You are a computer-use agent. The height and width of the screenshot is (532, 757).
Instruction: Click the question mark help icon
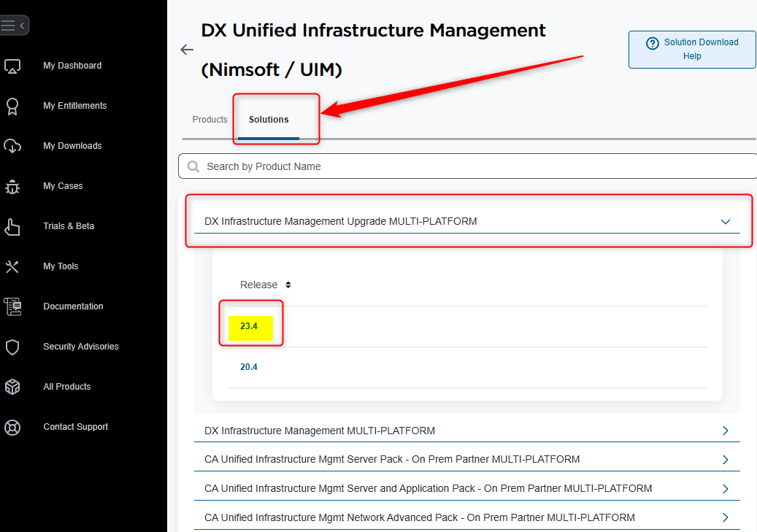(x=652, y=44)
